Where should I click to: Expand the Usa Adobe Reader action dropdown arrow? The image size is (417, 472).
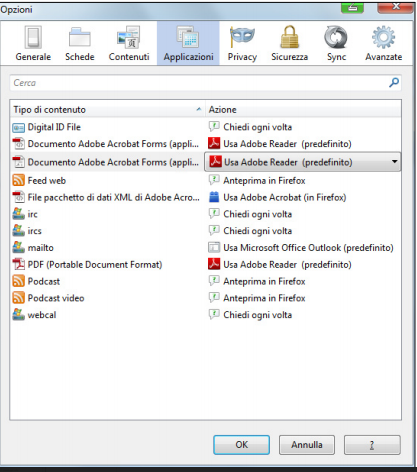click(395, 162)
